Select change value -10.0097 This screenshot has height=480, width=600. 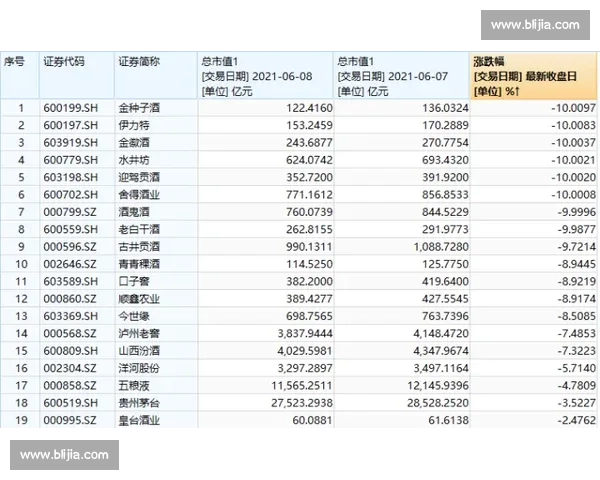coord(574,108)
